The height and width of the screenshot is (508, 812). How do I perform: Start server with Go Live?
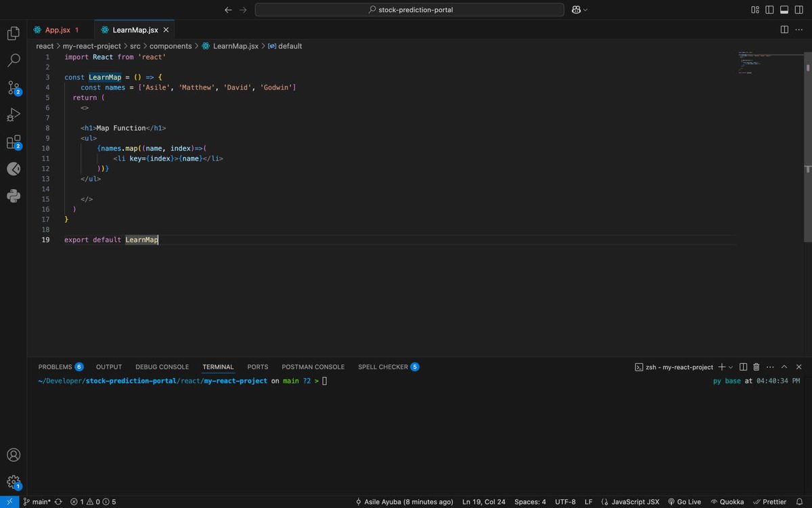(x=684, y=502)
